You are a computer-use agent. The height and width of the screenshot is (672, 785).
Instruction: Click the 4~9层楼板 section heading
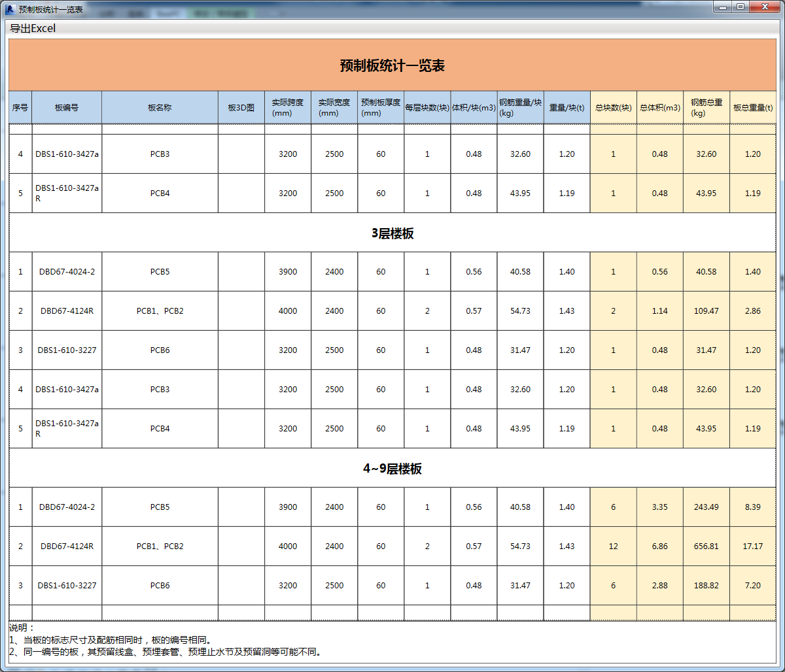(392, 469)
